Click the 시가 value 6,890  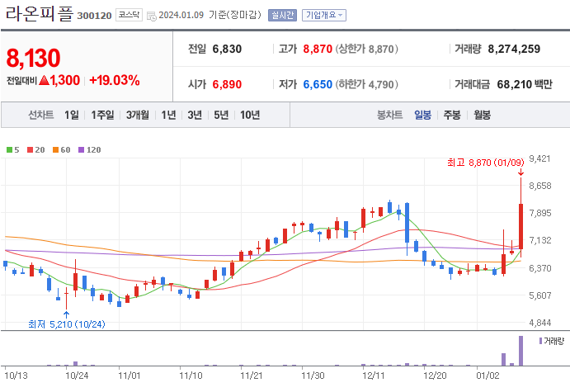(x=227, y=84)
